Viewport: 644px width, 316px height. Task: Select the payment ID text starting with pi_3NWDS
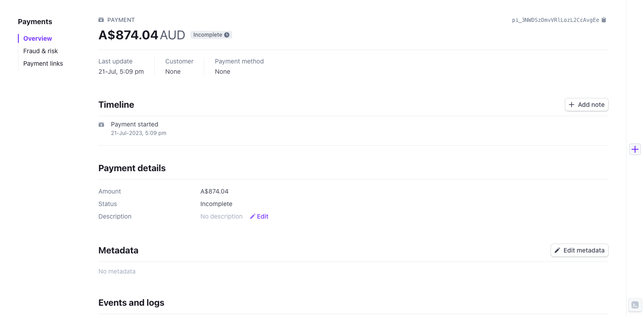[555, 20]
